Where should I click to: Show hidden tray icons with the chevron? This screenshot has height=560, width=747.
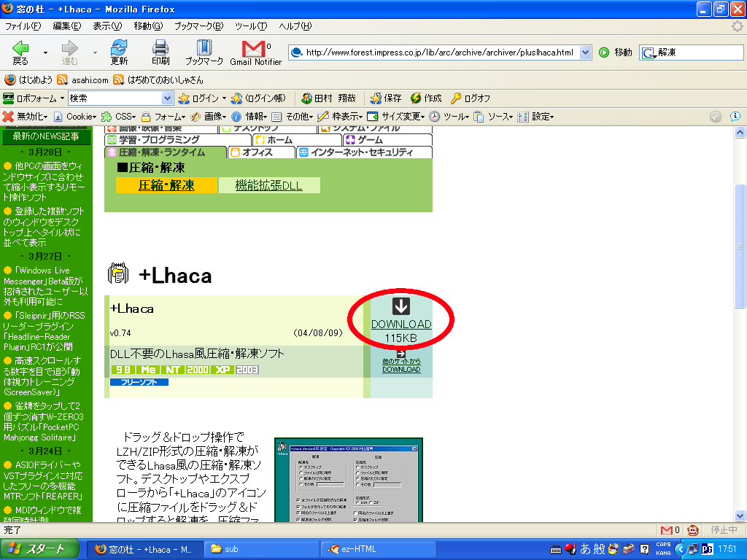tap(681, 550)
